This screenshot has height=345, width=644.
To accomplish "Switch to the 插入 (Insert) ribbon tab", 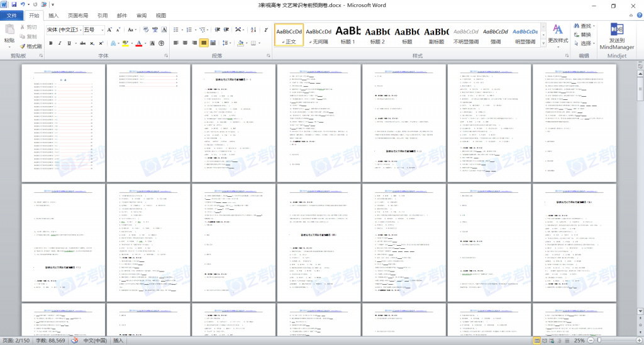I will 53,16.
